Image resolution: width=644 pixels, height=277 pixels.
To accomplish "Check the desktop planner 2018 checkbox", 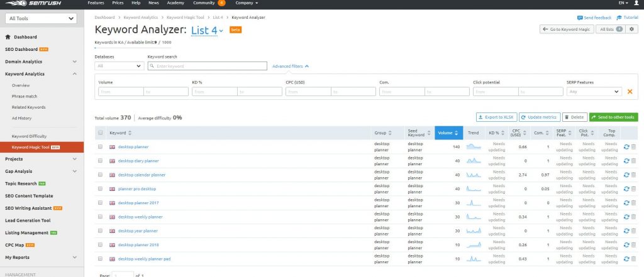I will click(x=100, y=244).
